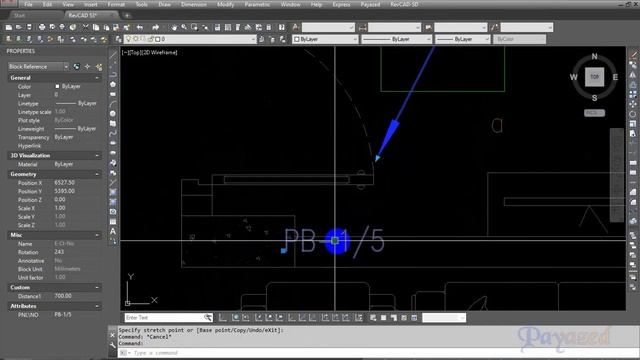Click the Cut scissors icon
The height and width of the screenshot is (360, 640).
point(85,27)
